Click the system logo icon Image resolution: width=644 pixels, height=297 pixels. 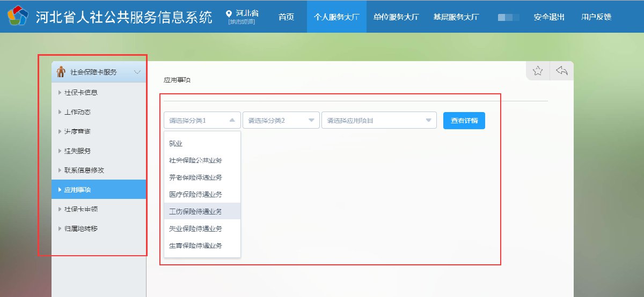tap(18, 16)
